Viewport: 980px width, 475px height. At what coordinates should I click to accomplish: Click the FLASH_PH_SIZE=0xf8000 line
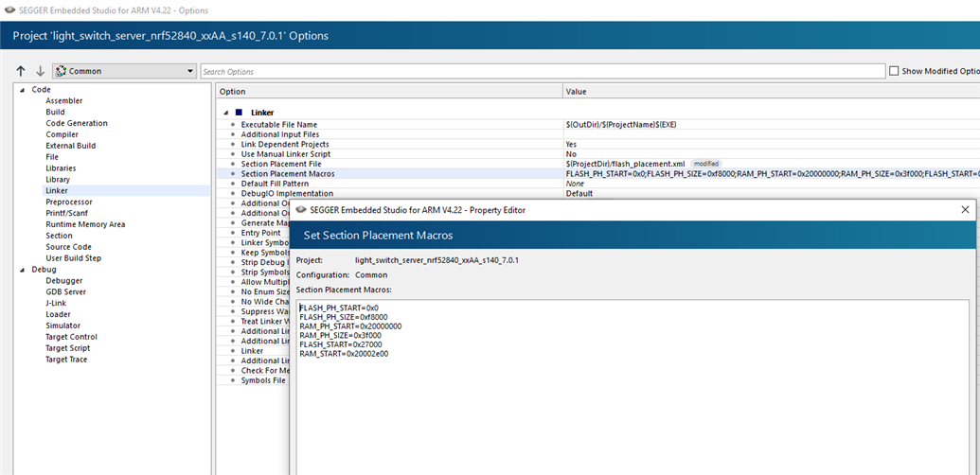coord(343,317)
